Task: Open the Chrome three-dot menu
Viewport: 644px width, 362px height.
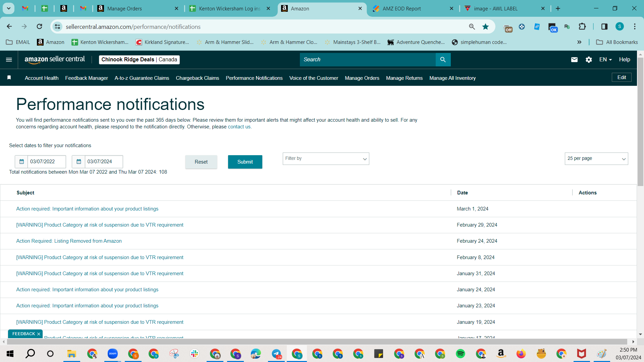Action: click(x=635, y=26)
